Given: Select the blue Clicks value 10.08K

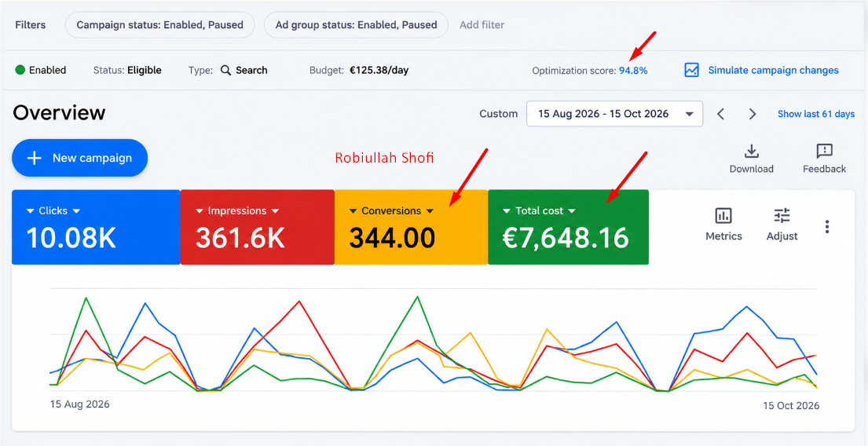Looking at the screenshot, I should (71, 237).
